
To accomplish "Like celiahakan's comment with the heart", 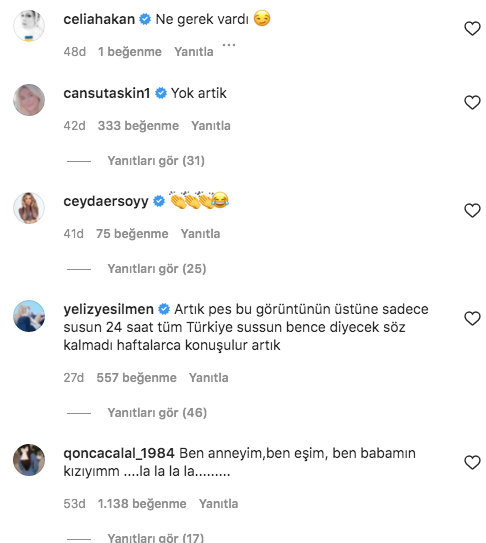I will [x=472, y=28].
